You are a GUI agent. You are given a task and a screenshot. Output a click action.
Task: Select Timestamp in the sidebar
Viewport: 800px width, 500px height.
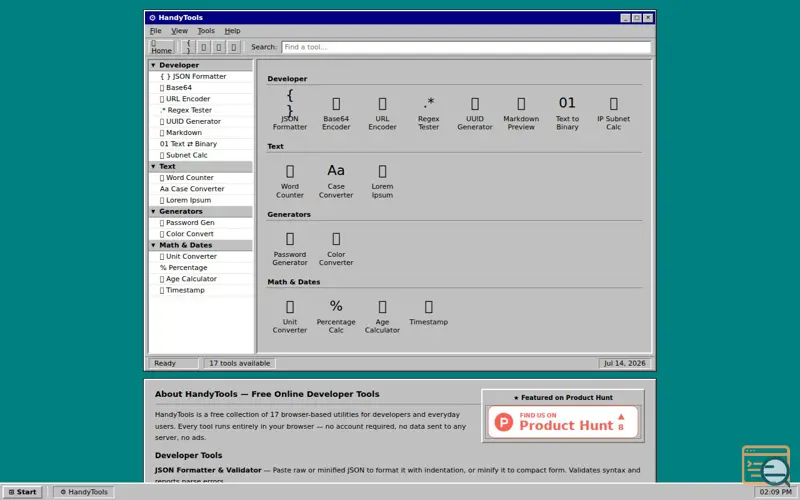(x=201, y=290)
